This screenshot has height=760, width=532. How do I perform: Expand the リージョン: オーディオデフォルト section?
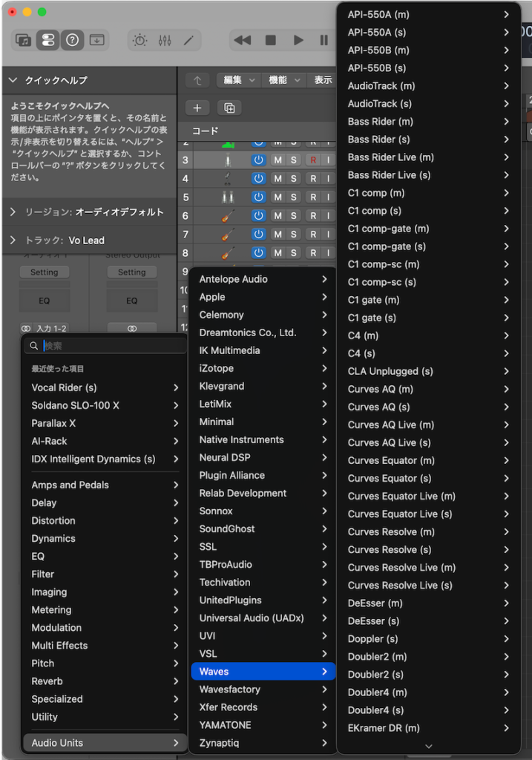pyautogui.click(x=13, y=212)
